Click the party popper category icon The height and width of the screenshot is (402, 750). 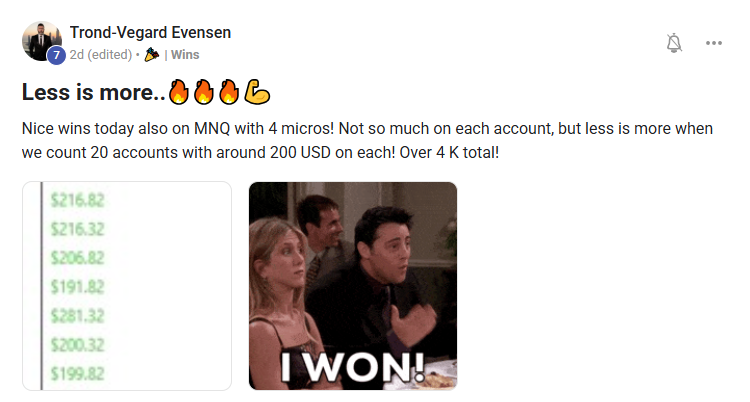coord(152,55)
